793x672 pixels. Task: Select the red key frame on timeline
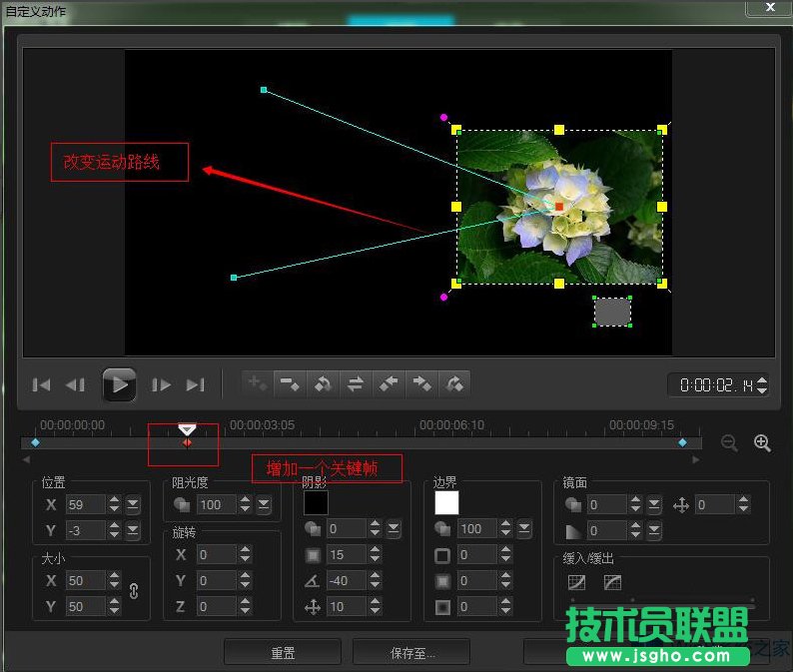click(x=187, y=442)
